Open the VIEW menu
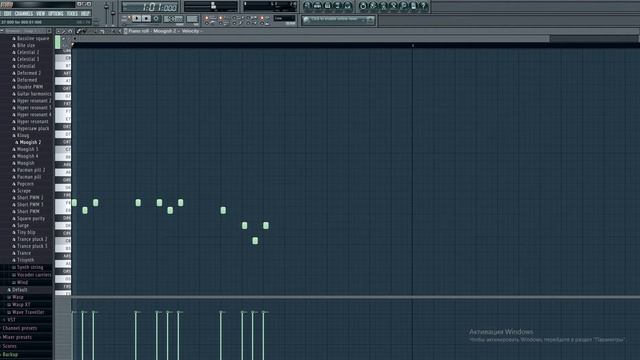 coord(40,13)
